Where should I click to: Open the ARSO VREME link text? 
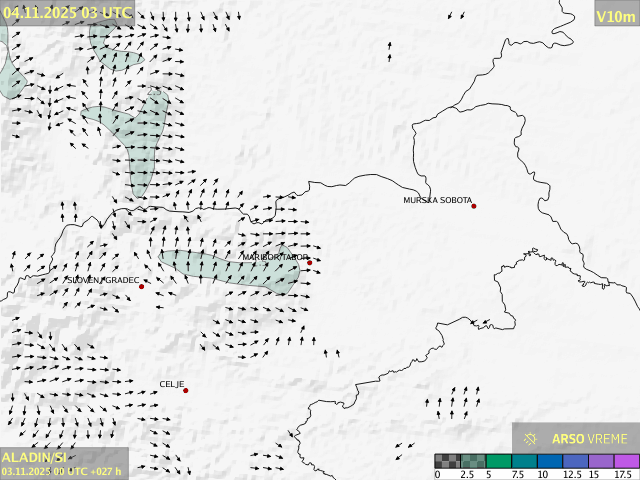click(589, 439)
